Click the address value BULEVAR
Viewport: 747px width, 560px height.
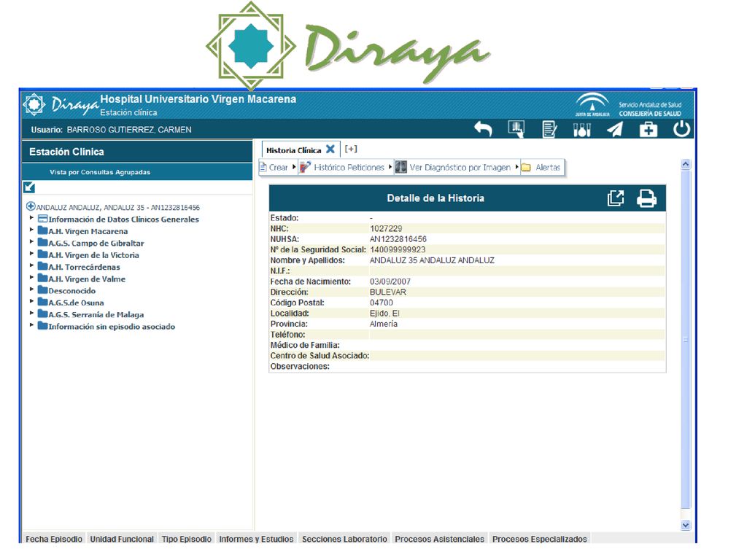[x=388, y=292]
